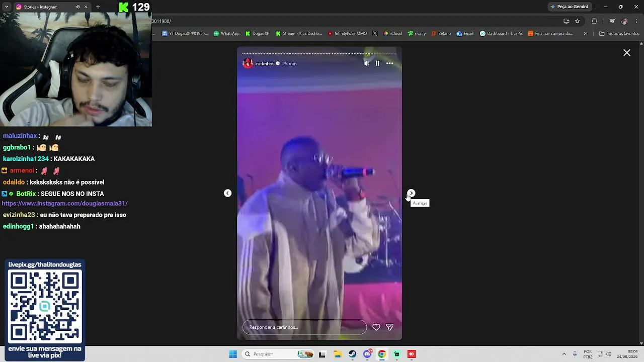
Task: Click the Instagram link in BotRix's chat message
Action: tap(65, 204)
